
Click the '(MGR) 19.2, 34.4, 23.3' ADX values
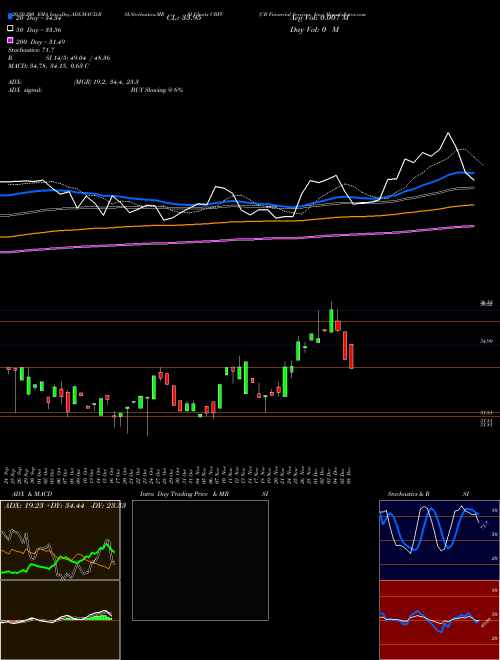point(106,82)
